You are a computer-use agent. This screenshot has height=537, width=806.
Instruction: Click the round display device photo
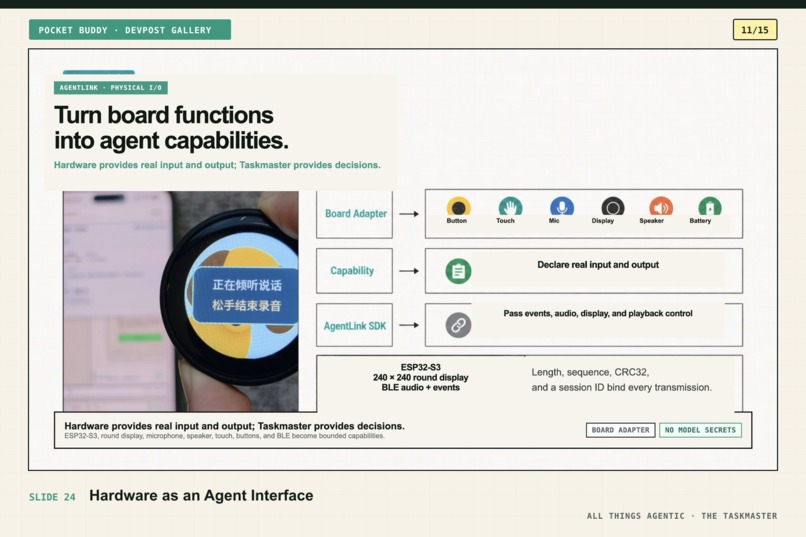[180, 301]
